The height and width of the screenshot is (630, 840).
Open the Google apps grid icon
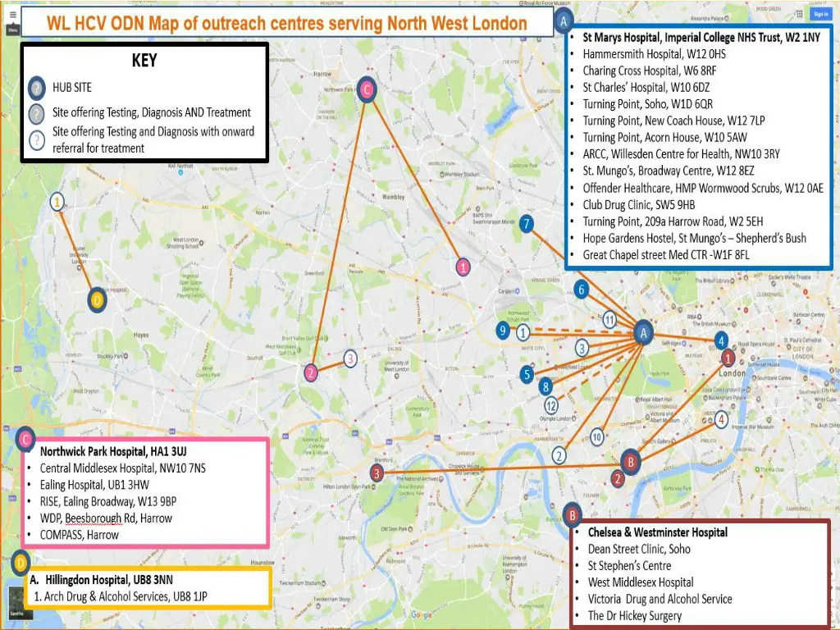[x=799, y=15]
